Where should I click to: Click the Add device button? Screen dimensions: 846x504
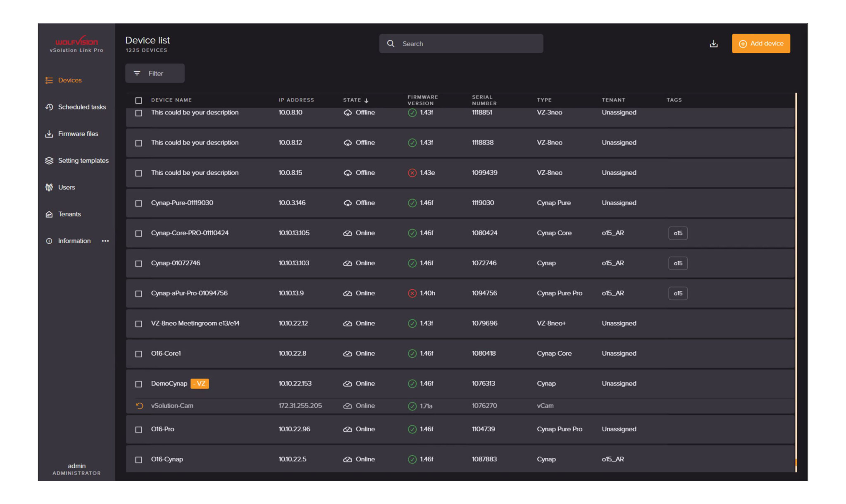(761, 43)
